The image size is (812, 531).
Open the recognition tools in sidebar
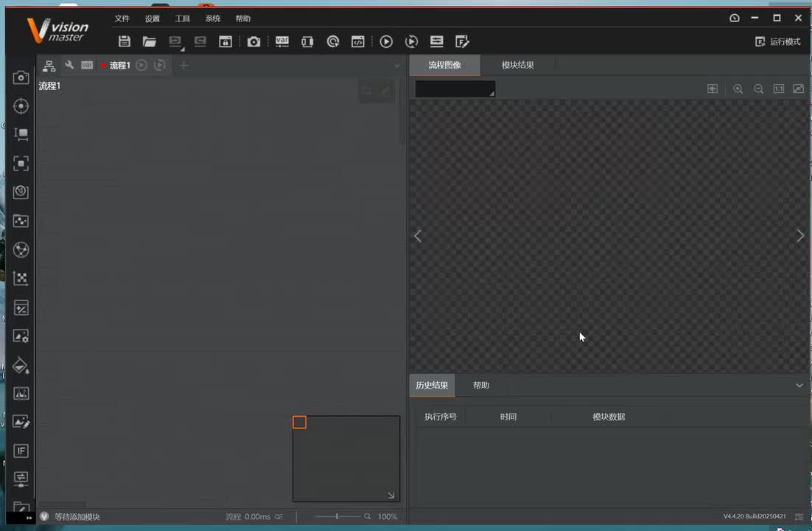[x=21, y=163]
